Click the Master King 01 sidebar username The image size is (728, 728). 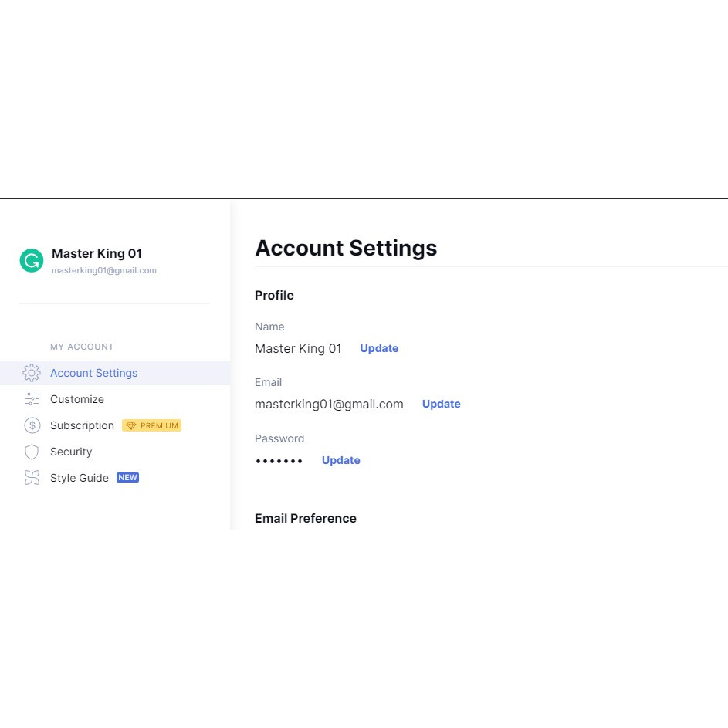click(x=97, y=253)
